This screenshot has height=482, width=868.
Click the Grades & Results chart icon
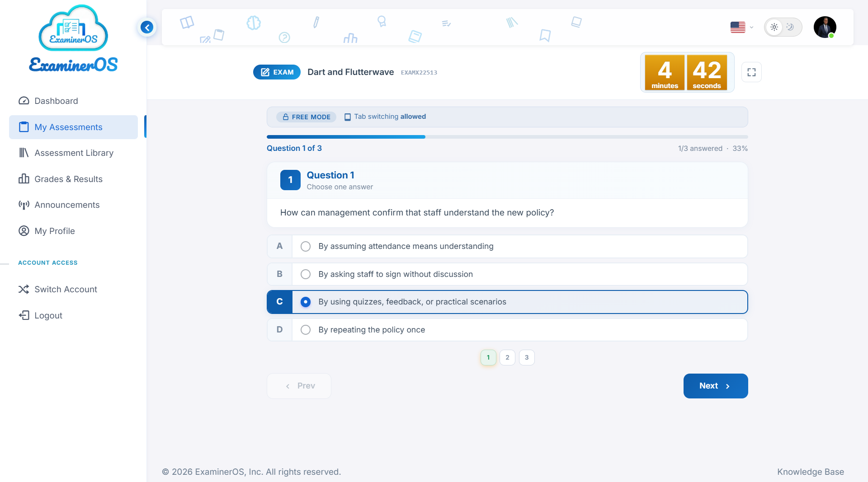[x=24, y=179]
